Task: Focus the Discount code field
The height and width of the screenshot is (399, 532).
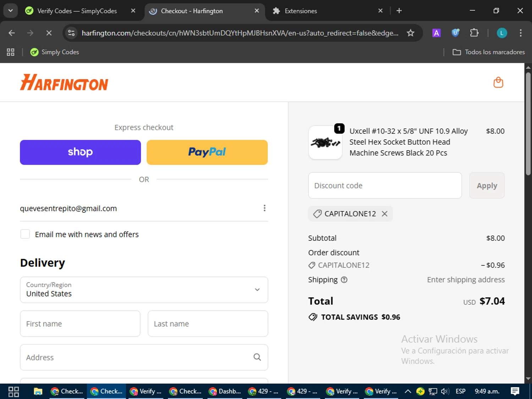Action: [385, 185]
